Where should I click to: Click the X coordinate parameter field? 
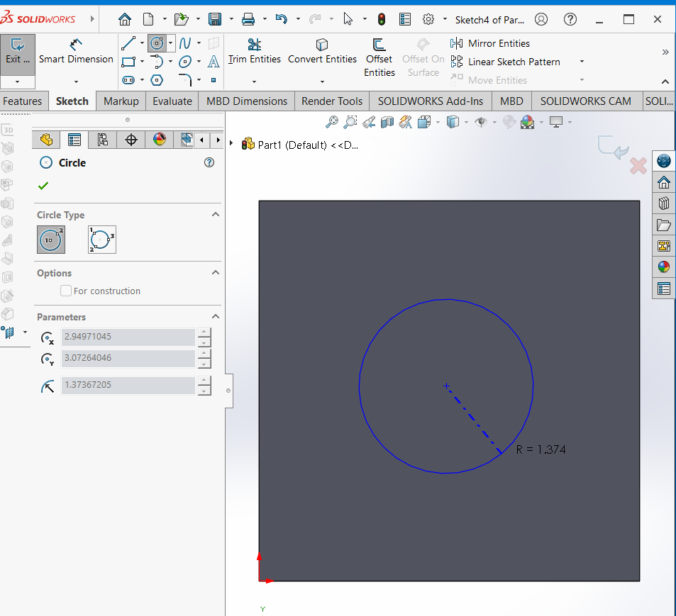[128, 337]
